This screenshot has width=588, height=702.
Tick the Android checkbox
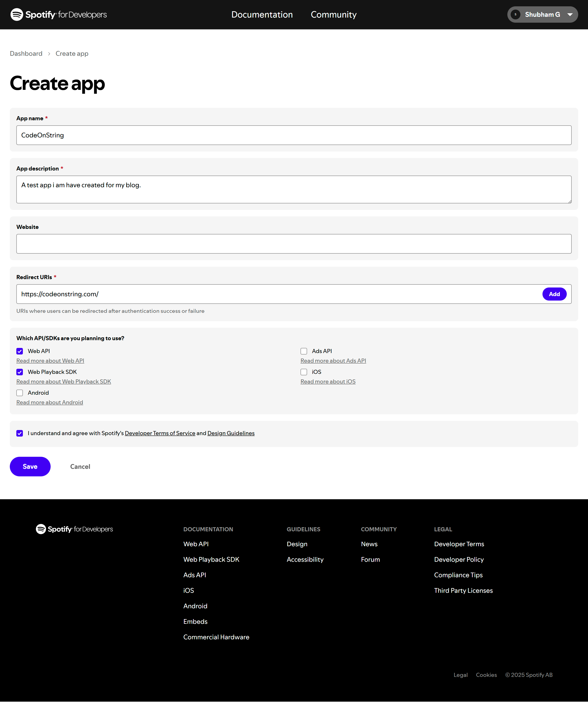[x=20, y=393]
